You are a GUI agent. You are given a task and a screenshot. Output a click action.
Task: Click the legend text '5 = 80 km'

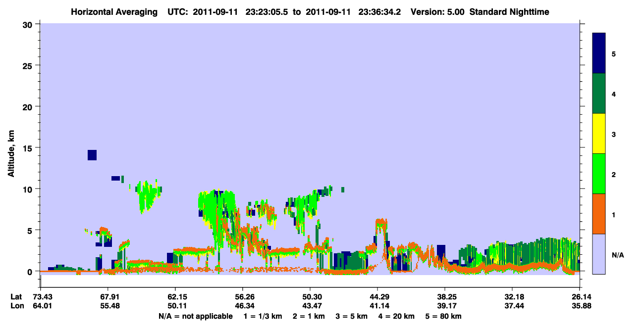click(444, 316)
